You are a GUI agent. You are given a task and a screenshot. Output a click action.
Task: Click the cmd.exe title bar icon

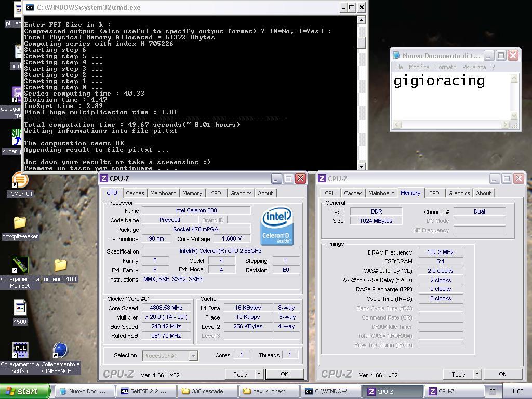click(x=30, y=7)
